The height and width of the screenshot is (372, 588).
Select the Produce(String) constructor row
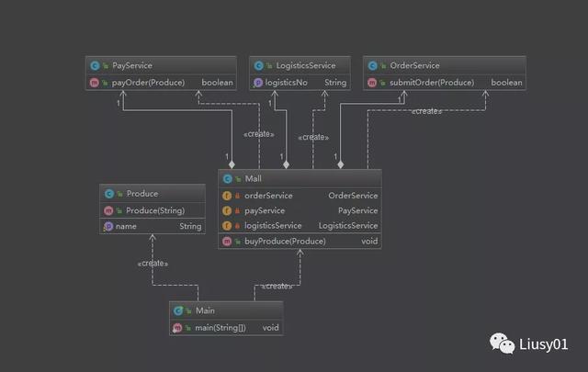(x=152, y=210)
